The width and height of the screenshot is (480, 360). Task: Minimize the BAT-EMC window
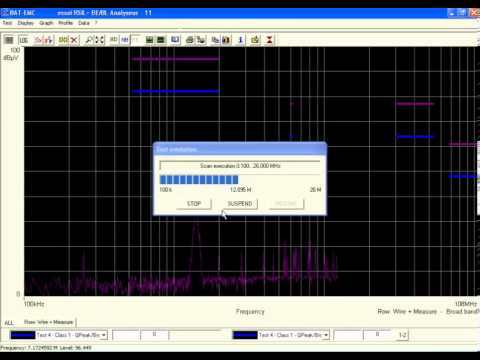451,13
